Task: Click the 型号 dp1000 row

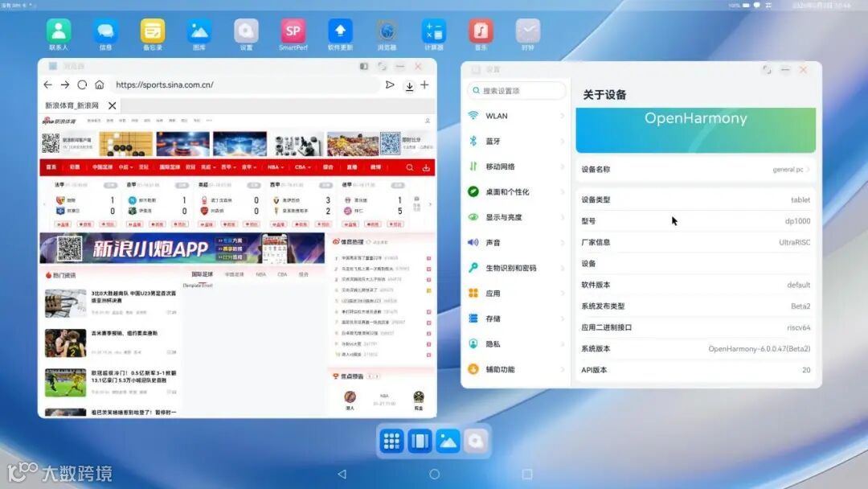Action: (x=695, y=221)
